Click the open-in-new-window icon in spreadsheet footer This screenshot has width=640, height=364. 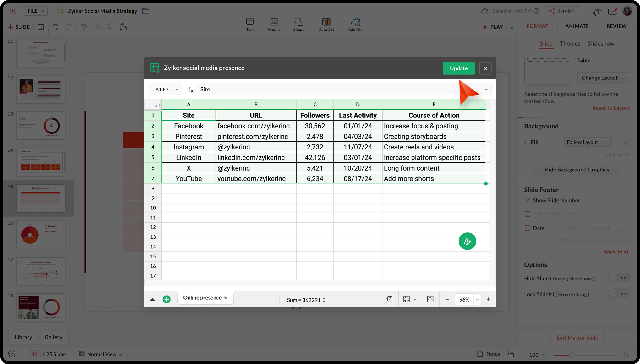389,299
